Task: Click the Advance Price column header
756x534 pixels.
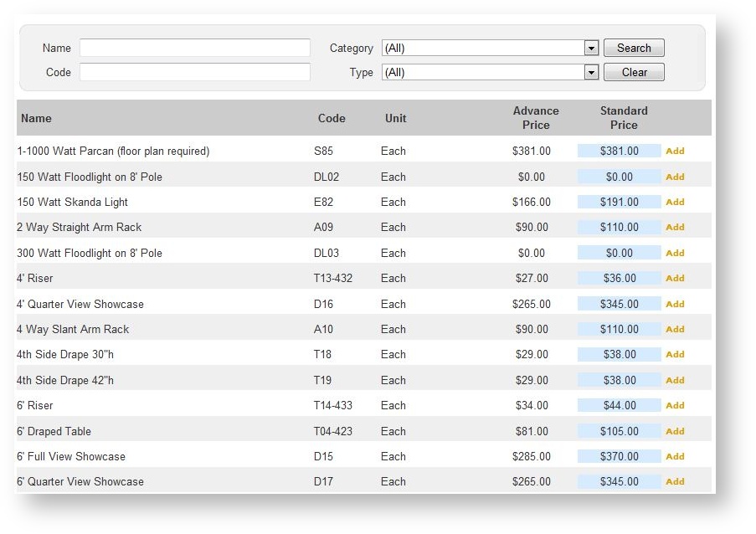Action: pos(536,118)
